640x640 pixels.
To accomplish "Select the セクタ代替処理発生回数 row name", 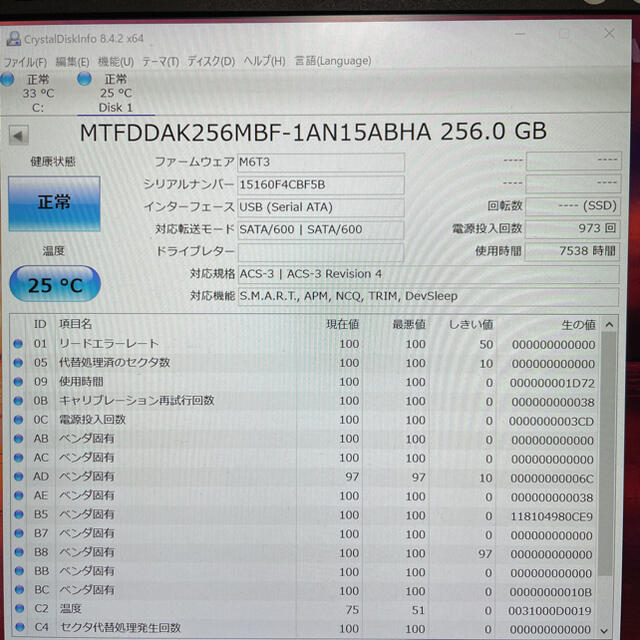I will pos(120,627).
